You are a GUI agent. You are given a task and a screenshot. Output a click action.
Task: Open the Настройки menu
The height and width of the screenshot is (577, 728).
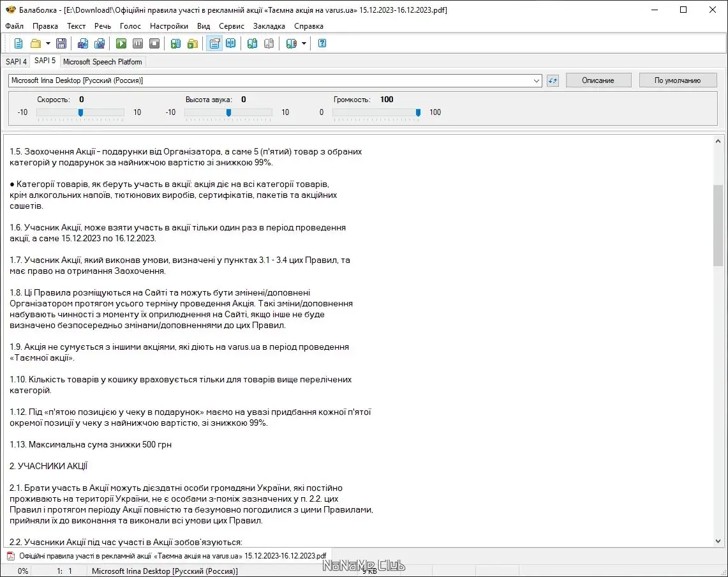[169, 26]
